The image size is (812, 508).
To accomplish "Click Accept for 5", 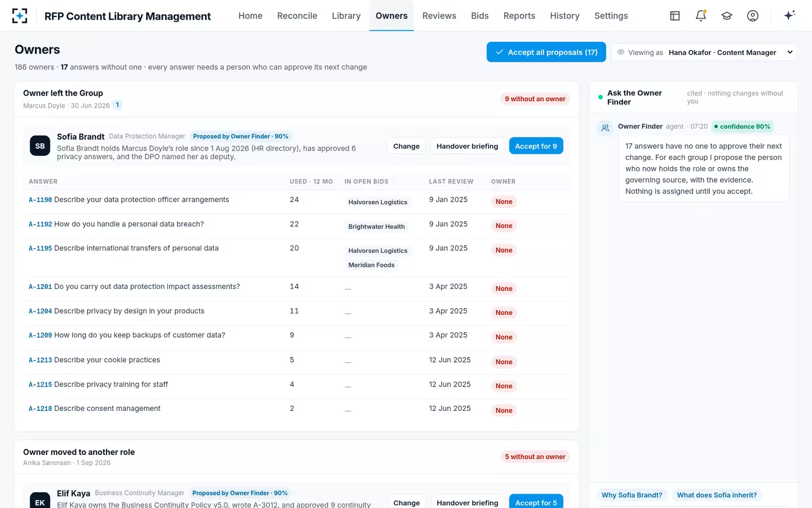I will [536, 502].
